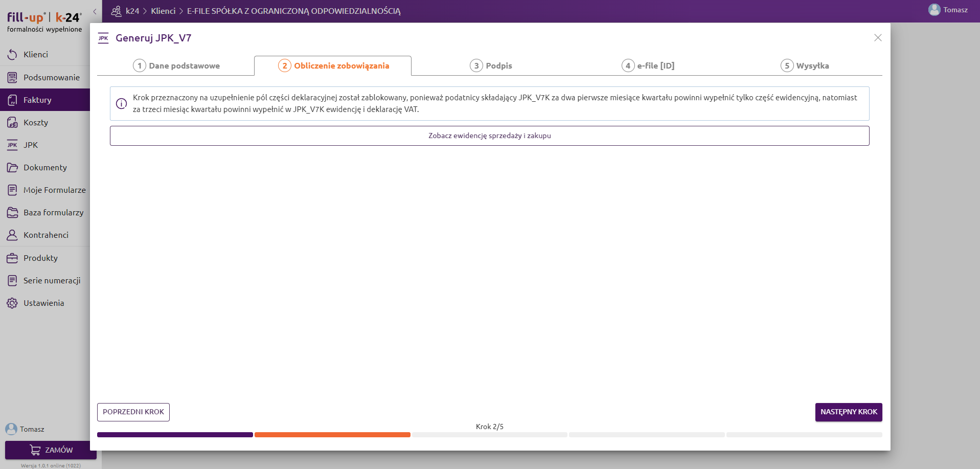This screenshot has height=469, width=980.
Task: Click the Produkty briefcase icon
Action: (x=12, y=258)
